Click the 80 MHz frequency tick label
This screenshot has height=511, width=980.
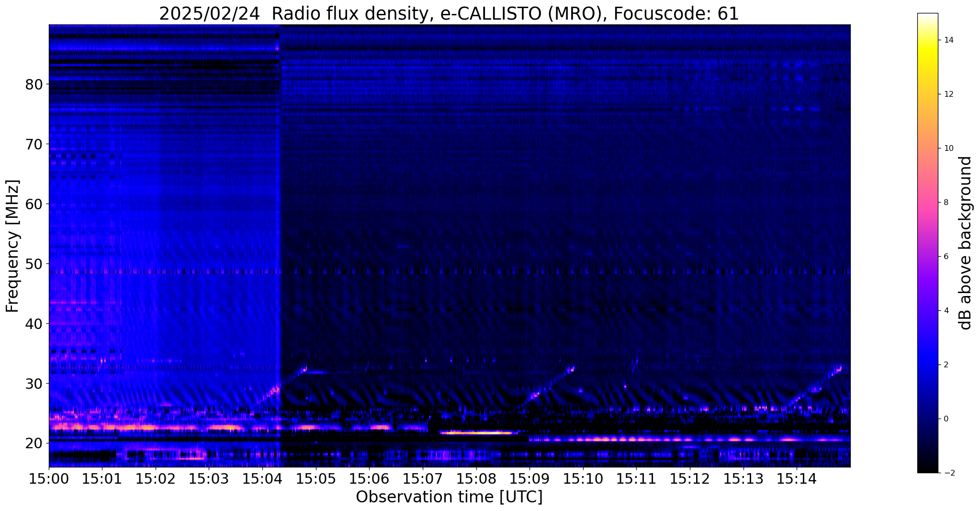click(34, 84)
